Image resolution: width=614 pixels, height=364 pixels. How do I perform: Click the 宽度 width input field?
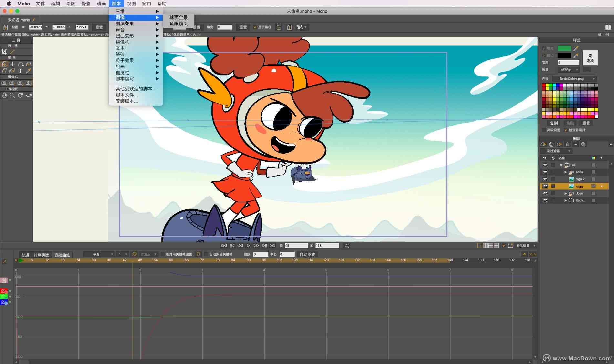pyautogui.click(x=568, y=63)
